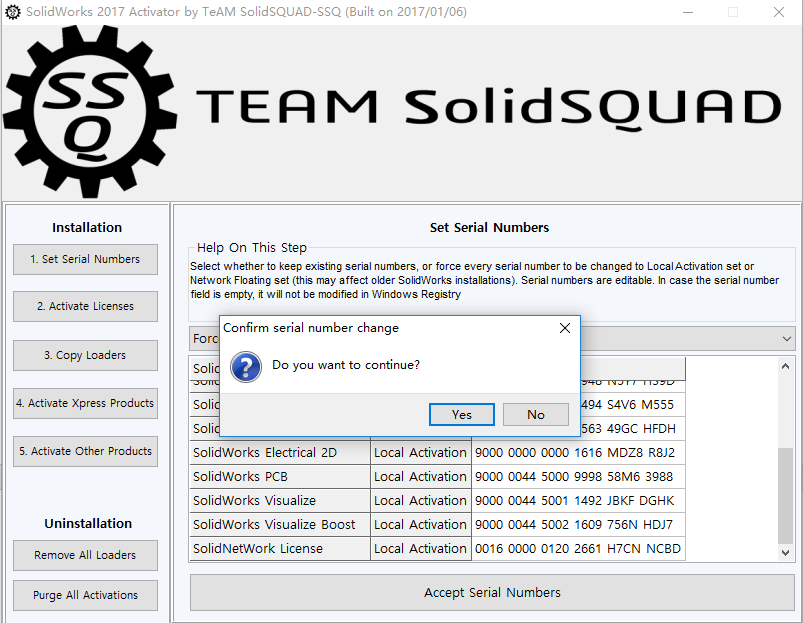Click the serial list scrollbar thumb
This screenshot has width=803, height=623.
point(785,496)
